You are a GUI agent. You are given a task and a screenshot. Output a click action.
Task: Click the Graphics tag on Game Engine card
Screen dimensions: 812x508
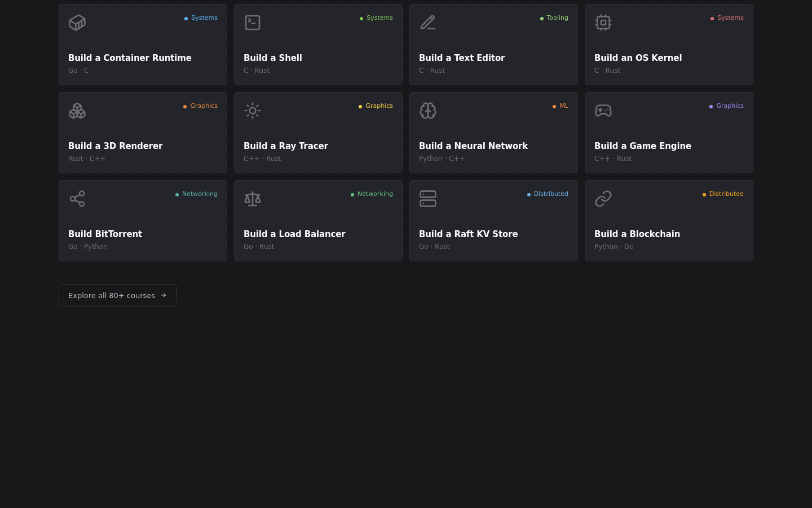726,106
